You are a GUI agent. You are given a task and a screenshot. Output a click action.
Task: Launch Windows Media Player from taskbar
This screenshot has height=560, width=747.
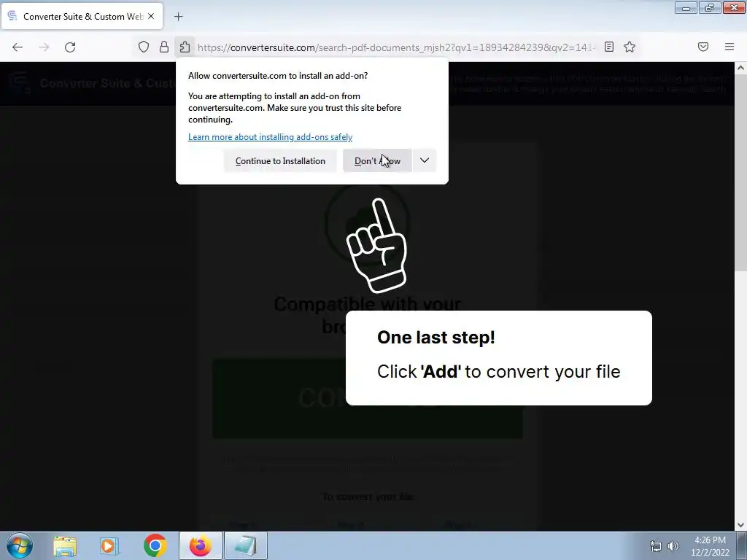(x=109, y=545)
